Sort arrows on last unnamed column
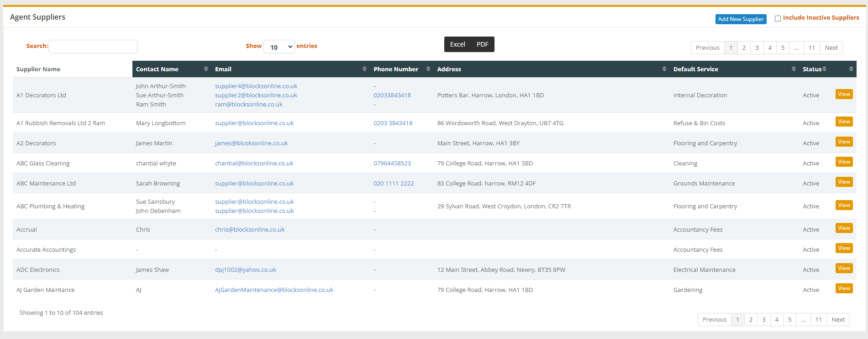The height and width of the screenshot is (339, 868). coord(851,69)
